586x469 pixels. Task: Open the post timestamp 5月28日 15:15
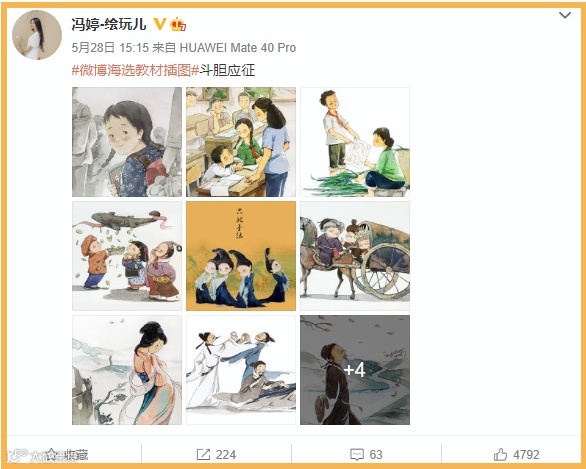110,48
